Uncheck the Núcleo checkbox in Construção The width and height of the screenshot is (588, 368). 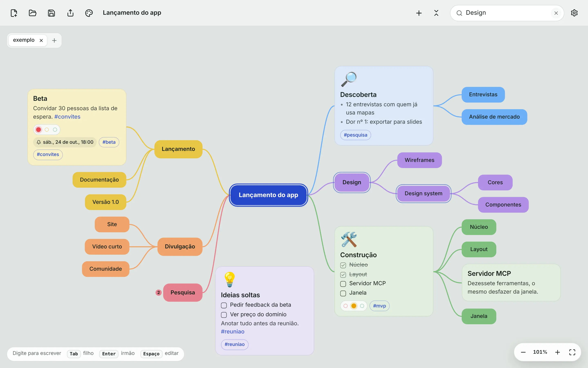pos(343,265)
